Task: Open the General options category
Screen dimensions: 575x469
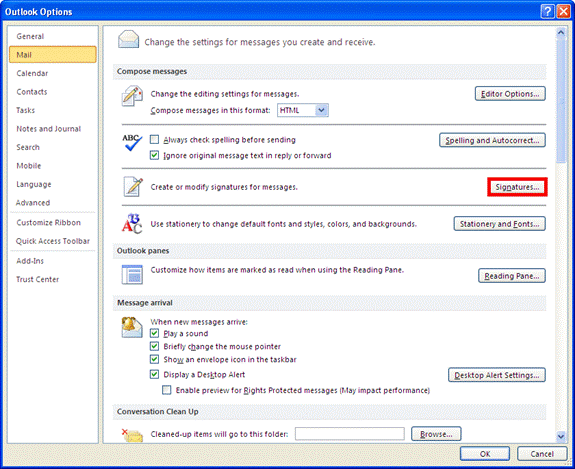Action: 52,36
